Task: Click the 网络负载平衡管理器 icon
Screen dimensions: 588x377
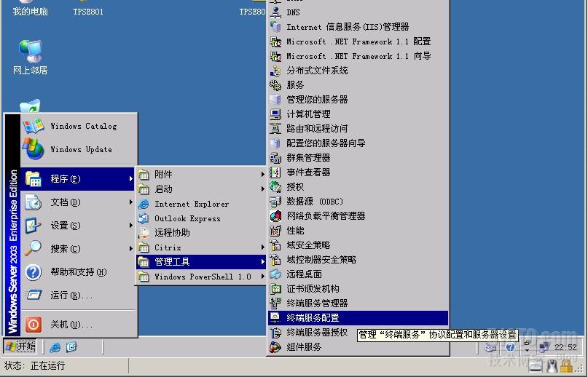Action: click(x=275, y=216)
